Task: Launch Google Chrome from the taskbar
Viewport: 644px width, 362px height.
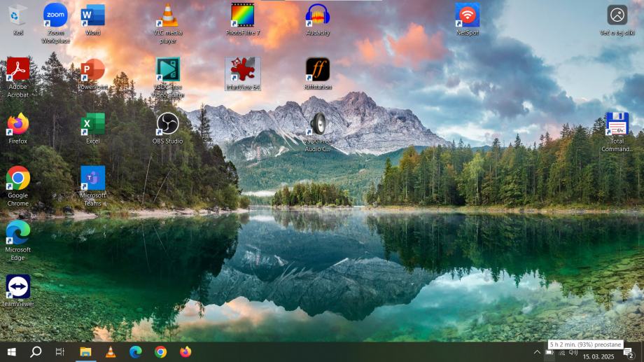Action: (160, 352)
